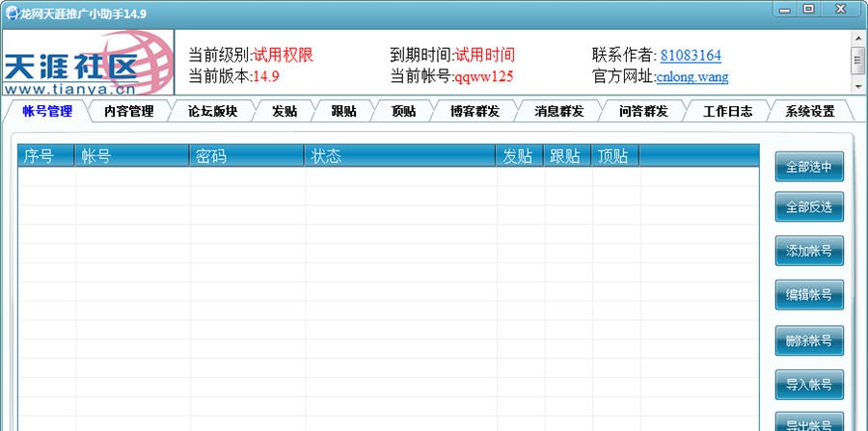The height and width of the screenshot is (431, 868).
Task: Open the 消息群发 tab
Action: click(x=558, y=111)
